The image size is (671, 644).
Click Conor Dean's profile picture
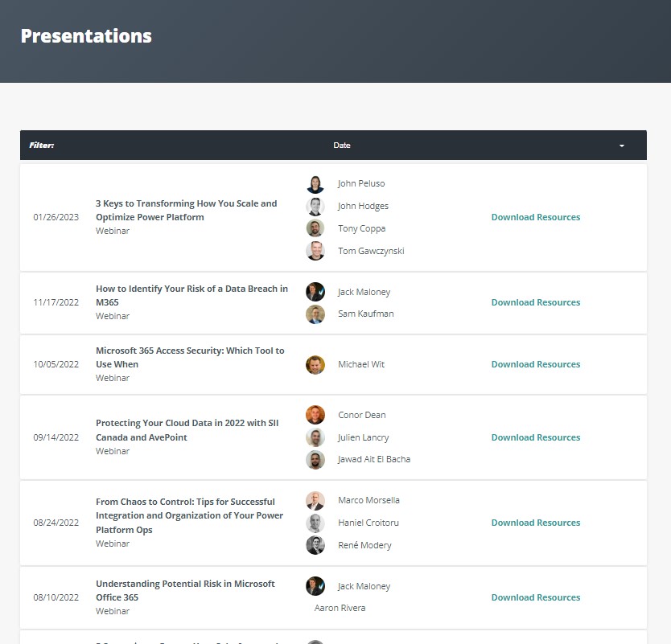(315, 415)
